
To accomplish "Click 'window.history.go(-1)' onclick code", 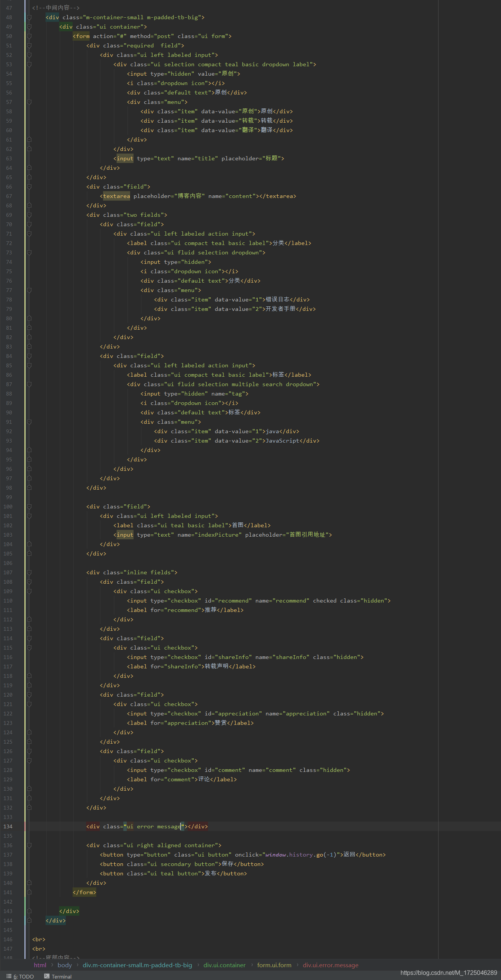I will click(x=301, y=854).
